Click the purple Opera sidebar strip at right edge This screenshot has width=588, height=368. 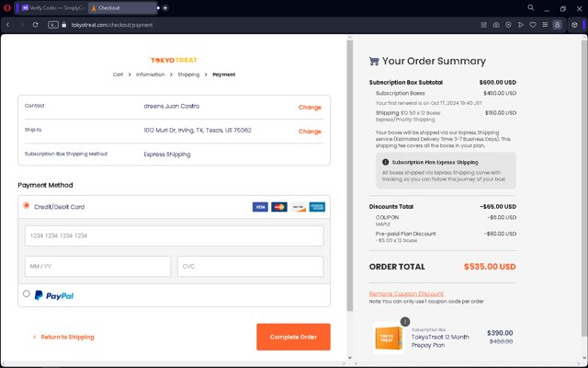click(584, 25)
